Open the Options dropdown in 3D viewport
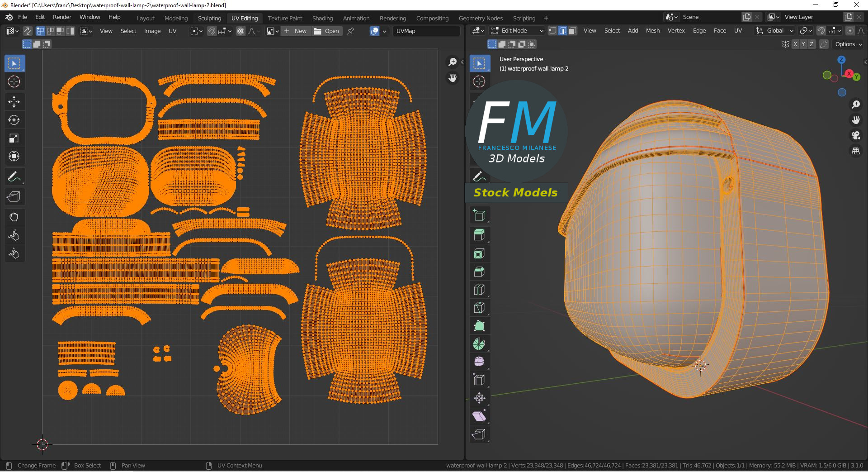The width and height of the screenshot is (868, 472). pos(849,44)
